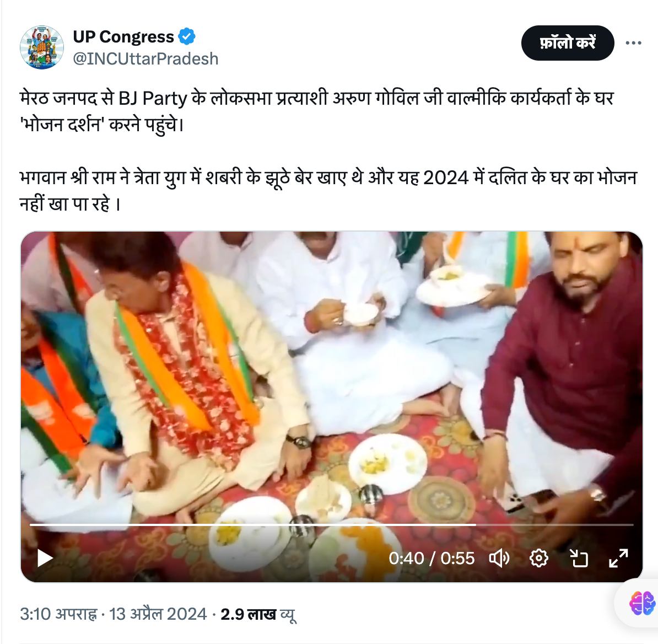Screen dimensions: 658x644
Task: Play the embedded video
Action: point(45,559)
